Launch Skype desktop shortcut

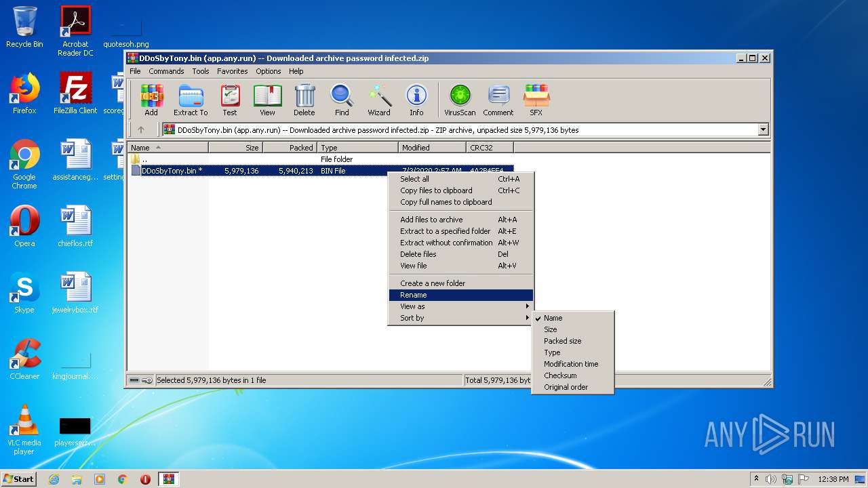point(24,293)
